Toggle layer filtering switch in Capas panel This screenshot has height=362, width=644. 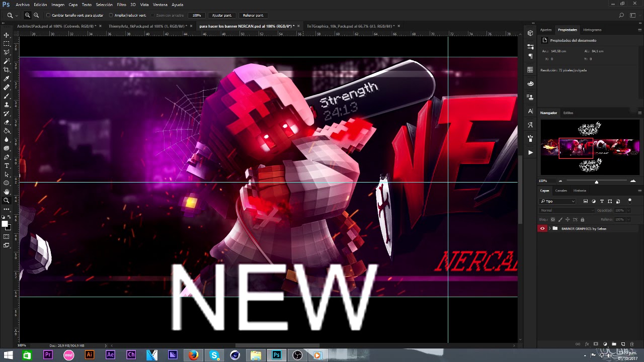(x=629, y=201)
